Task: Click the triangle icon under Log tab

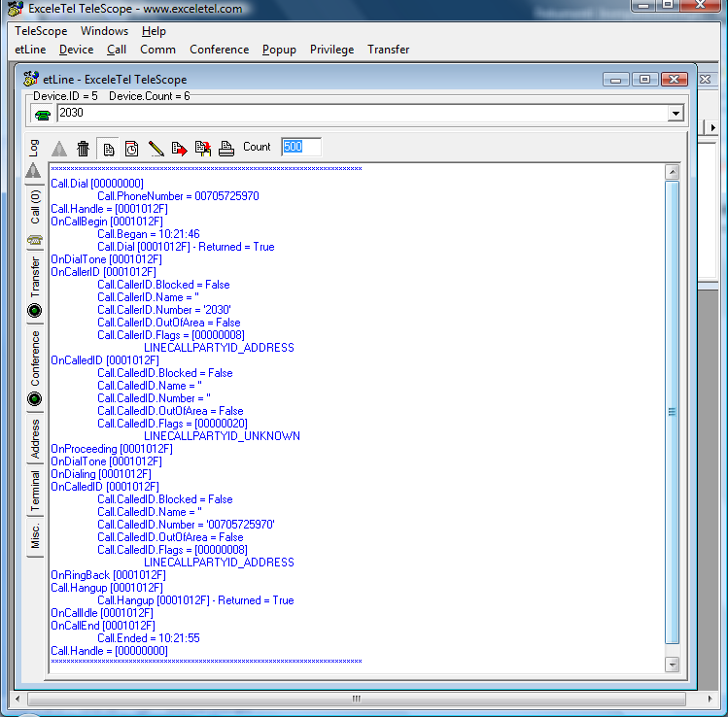Action: (33, 170)
